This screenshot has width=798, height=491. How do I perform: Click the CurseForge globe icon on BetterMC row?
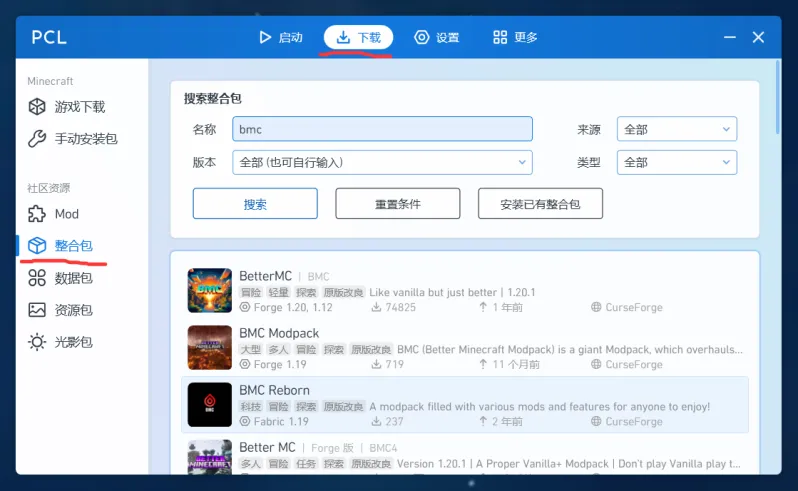(x=596, y=307)
